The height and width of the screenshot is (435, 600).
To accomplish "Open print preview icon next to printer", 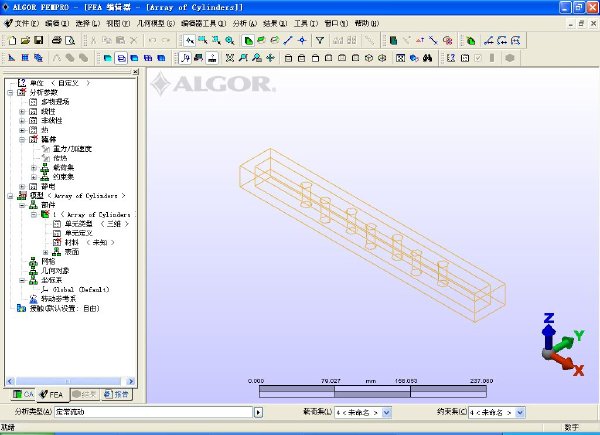I will pyautogui.click(x=70, y=40).
